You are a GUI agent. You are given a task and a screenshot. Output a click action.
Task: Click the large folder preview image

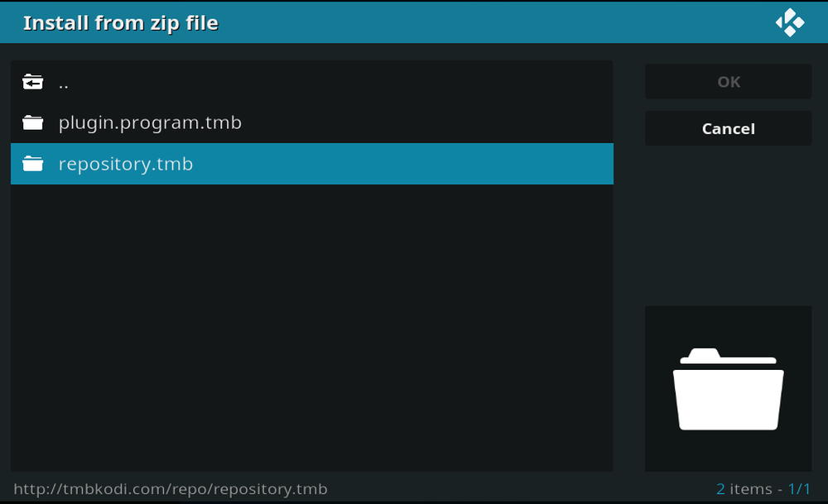728,389
